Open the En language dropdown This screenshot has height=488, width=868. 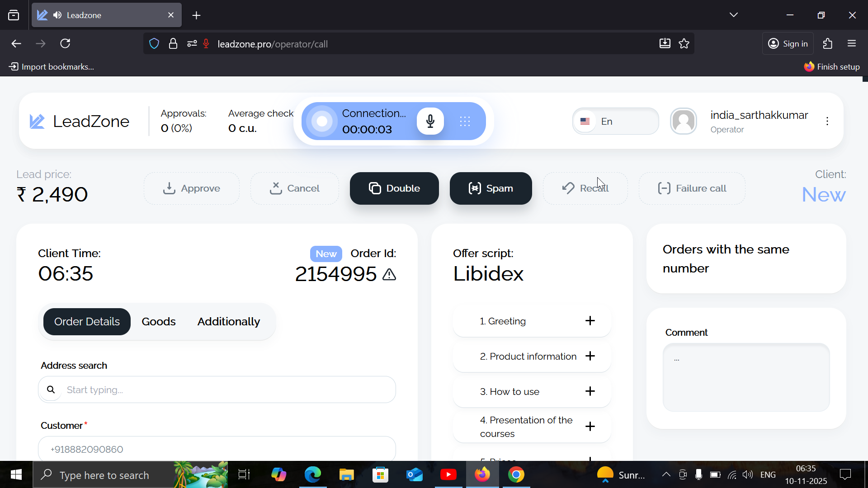[x=615, y=121]
